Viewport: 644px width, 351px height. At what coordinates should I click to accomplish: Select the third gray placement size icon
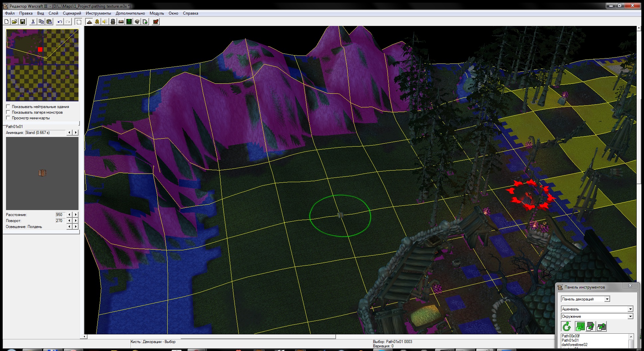coord(601,327)
